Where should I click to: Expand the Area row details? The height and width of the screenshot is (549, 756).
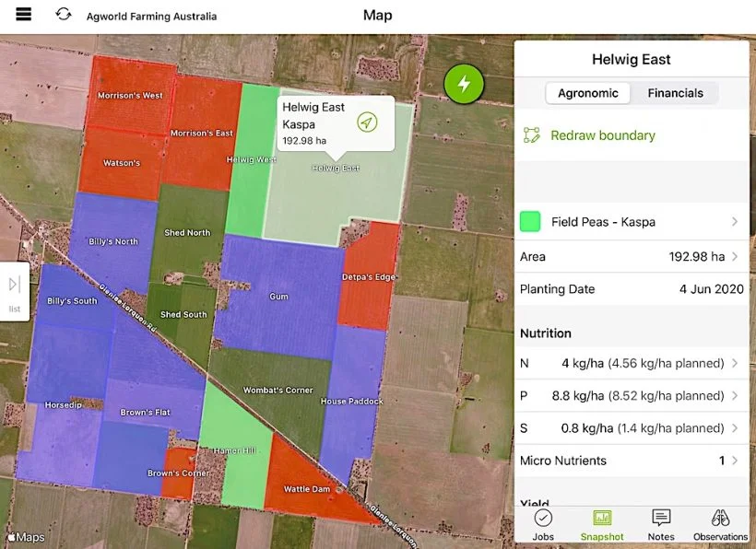tap(733, 256)
